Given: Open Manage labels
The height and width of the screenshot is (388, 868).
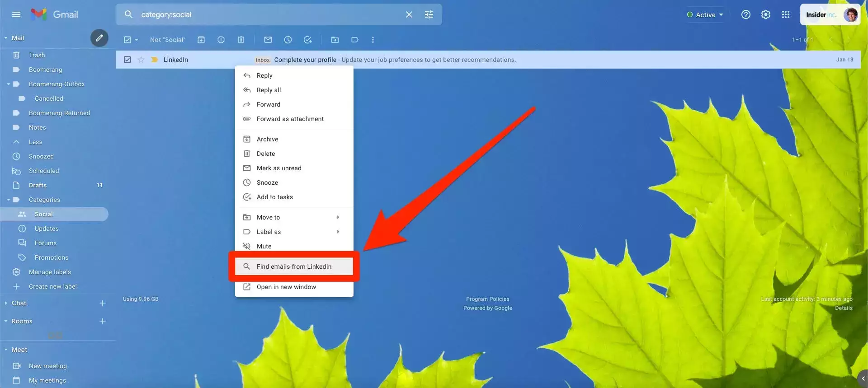Looking at the screenshot, I should click(50, 272).
